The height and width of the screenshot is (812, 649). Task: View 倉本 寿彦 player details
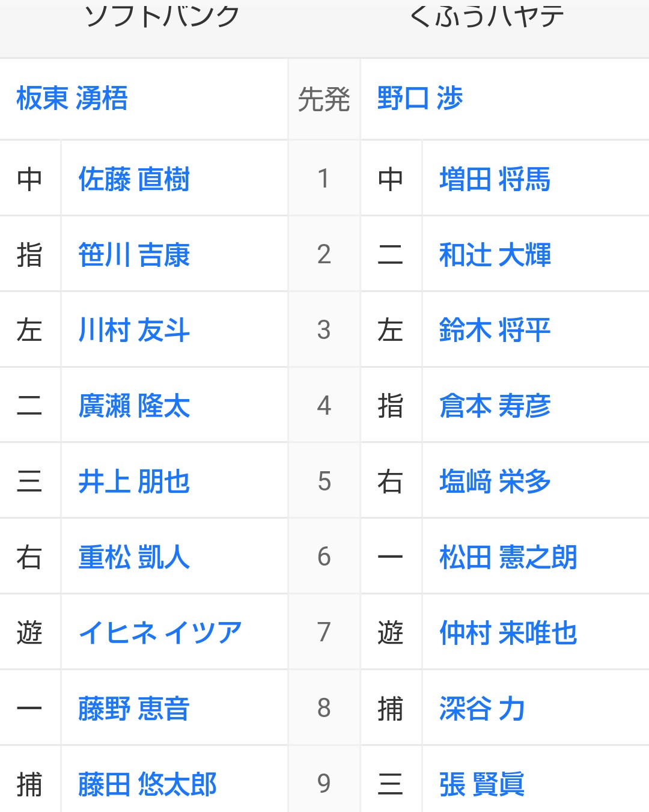[495, 406]
